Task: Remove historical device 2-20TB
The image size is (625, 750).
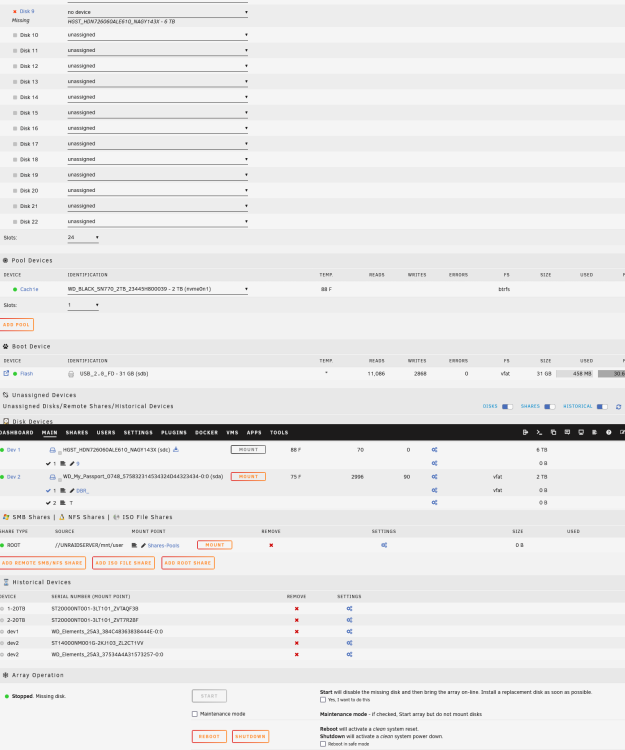Action: coord(296,620)
